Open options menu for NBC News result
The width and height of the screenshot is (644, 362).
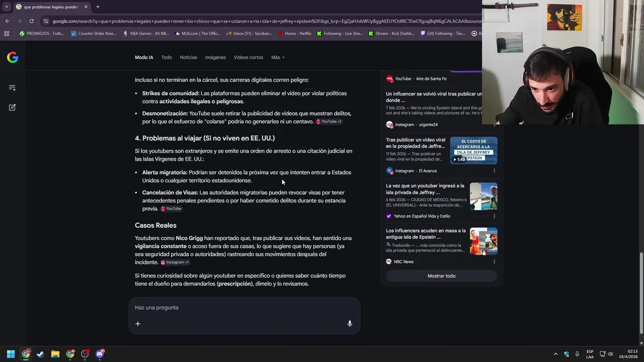[x=494, y=261]
